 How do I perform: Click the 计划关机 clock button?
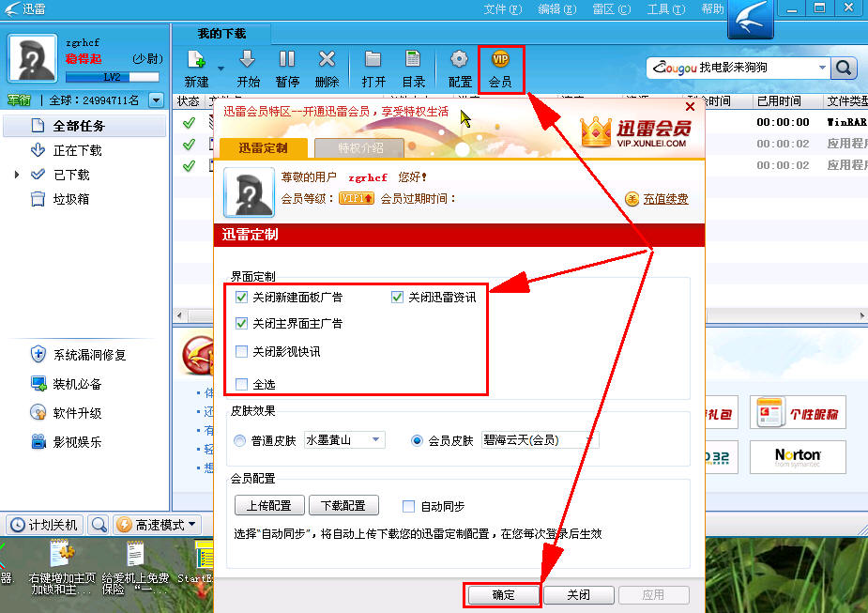tap(44, 525)
